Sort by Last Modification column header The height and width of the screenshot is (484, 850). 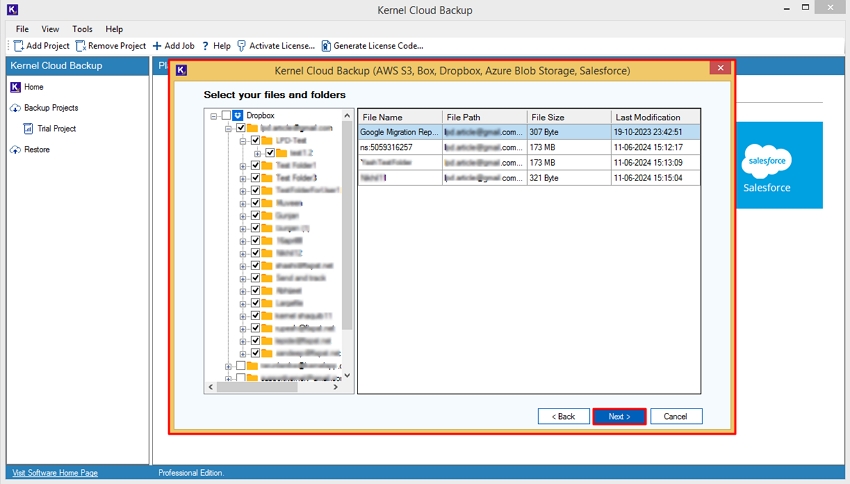(656, 117)
